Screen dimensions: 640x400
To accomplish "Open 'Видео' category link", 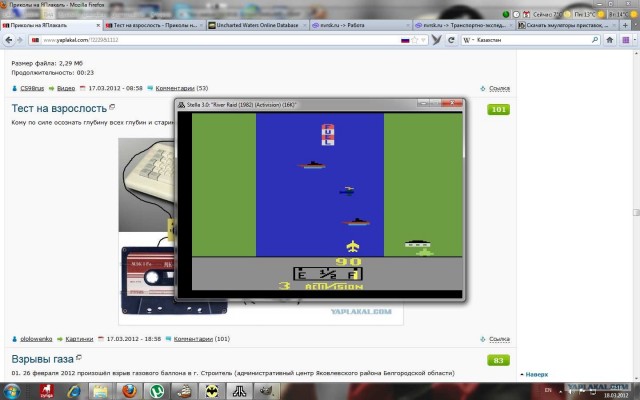I will pyautogui.click(x=66, y=88).
